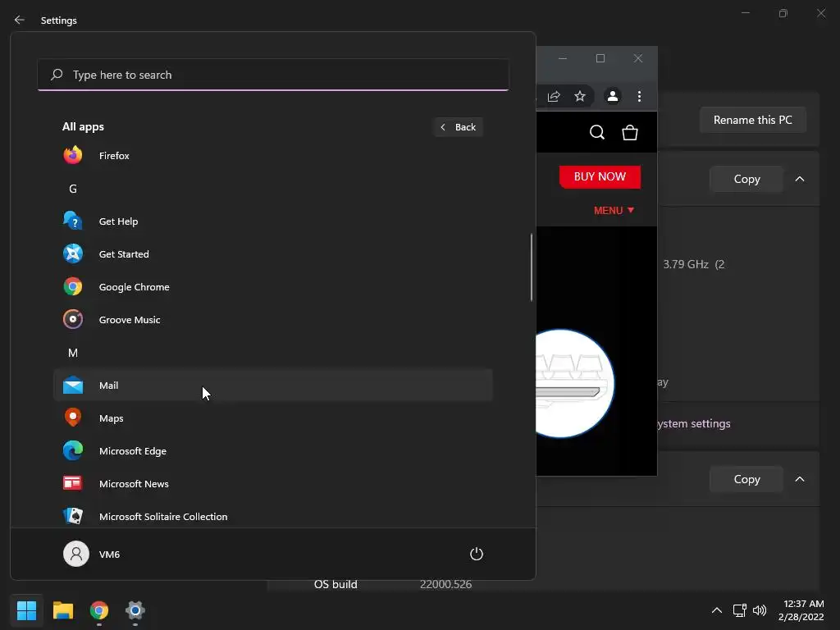This screenshot has width=840, height=630.
Task: Click the Windows Start button on taskbar
Action: click(26, 610)
